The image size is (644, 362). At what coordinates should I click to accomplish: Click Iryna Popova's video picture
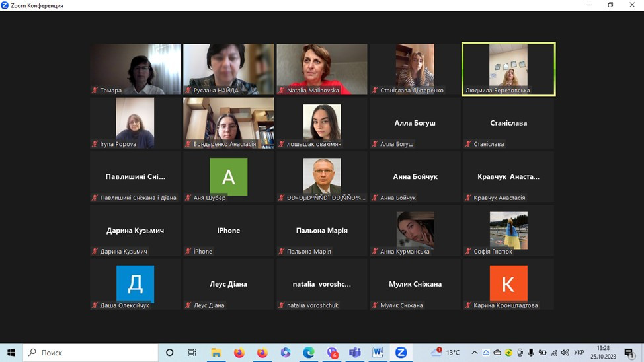(135, 123)
